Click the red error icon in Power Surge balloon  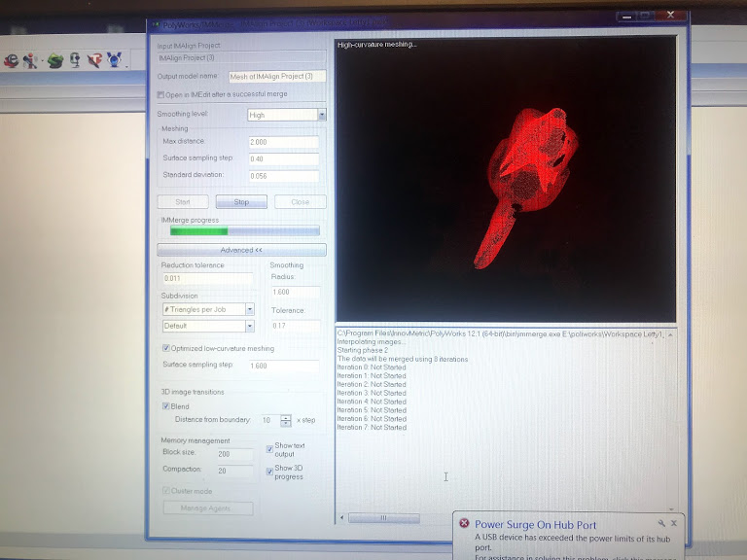point(464,523)
